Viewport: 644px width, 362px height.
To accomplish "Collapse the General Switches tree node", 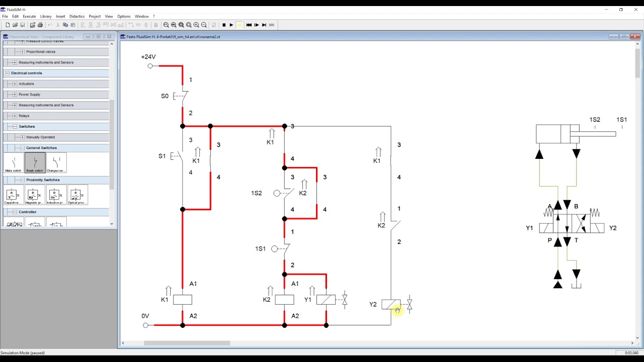I will click(23, 148).
